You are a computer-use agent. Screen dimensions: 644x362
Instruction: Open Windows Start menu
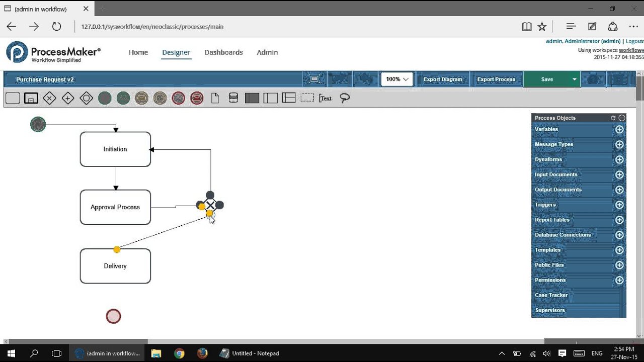11,353
